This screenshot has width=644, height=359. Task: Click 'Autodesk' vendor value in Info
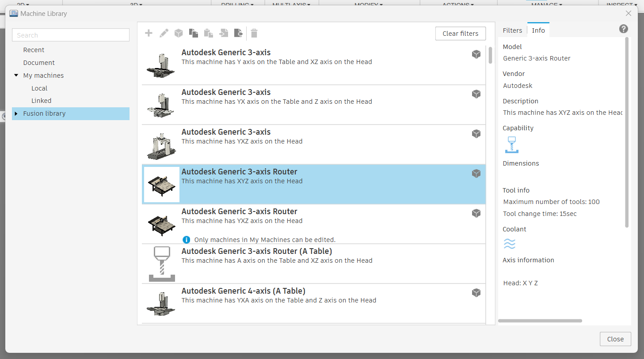[x=518, y=86]
